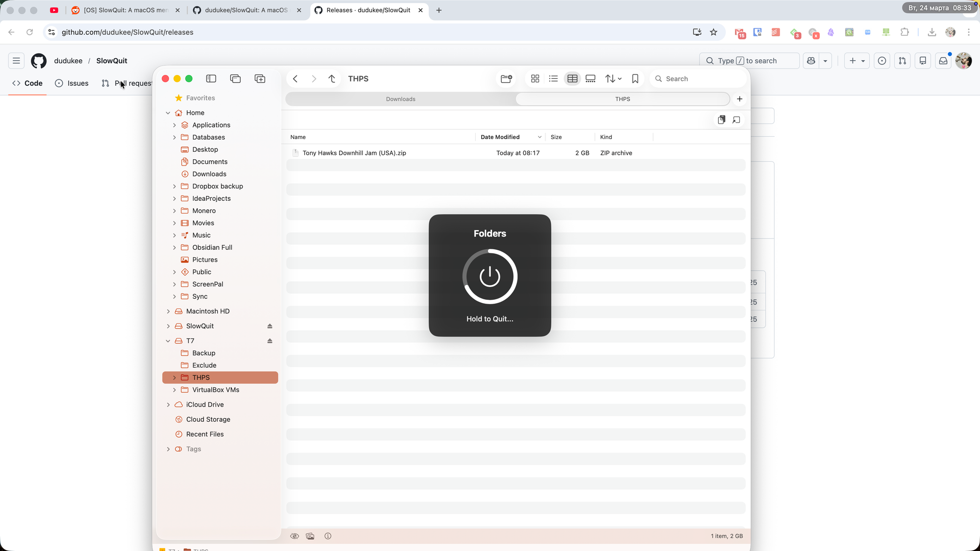Open the GitHub Issues tab

(72, 83)
